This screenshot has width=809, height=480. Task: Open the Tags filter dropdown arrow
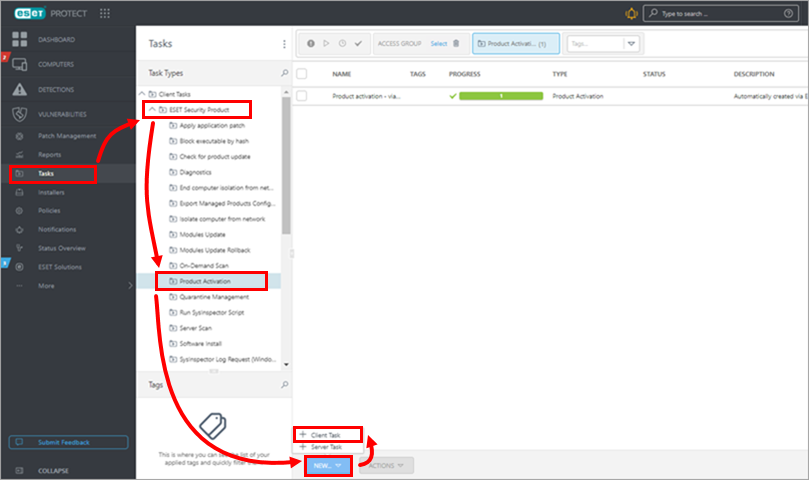632,44
